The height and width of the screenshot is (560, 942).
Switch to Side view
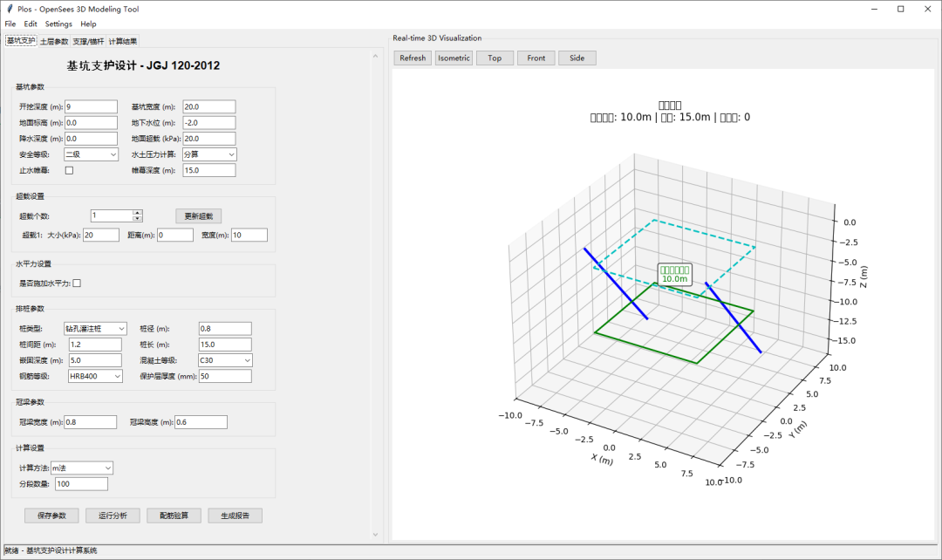(x=577, y=58)
